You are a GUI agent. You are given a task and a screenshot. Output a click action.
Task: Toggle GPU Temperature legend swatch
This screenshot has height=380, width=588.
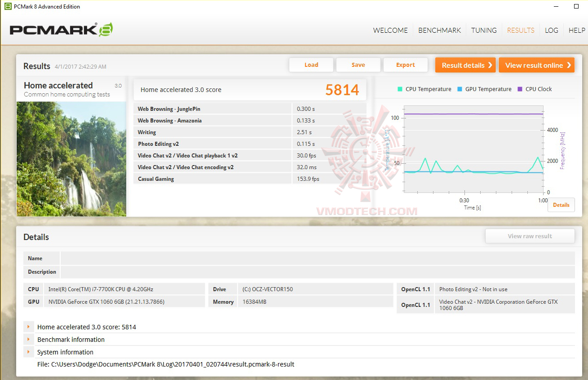point(460,89)
